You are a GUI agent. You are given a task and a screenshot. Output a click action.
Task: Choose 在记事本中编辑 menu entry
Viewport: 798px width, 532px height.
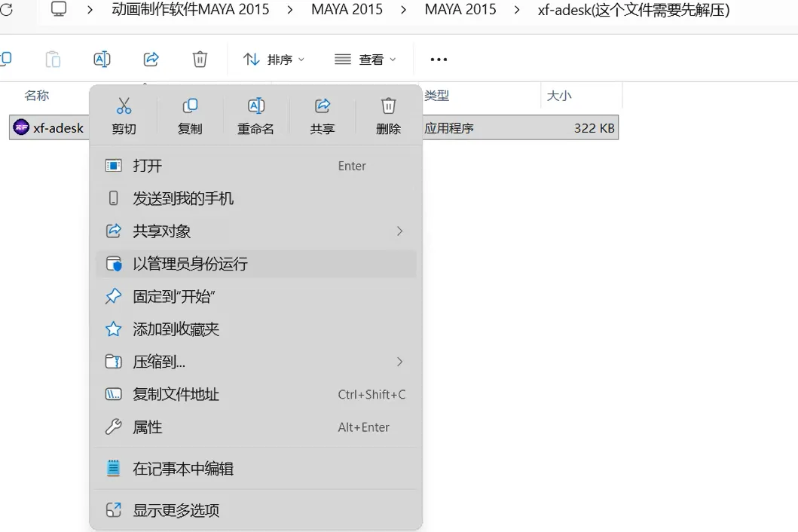(256, 469)
